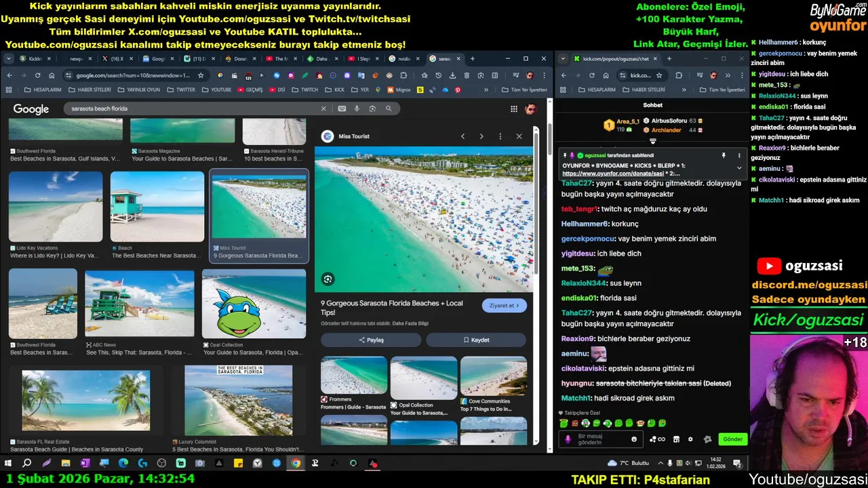Click the Google search magnifier button
Viewport: 868px width, 488px height.
[389, 108]
